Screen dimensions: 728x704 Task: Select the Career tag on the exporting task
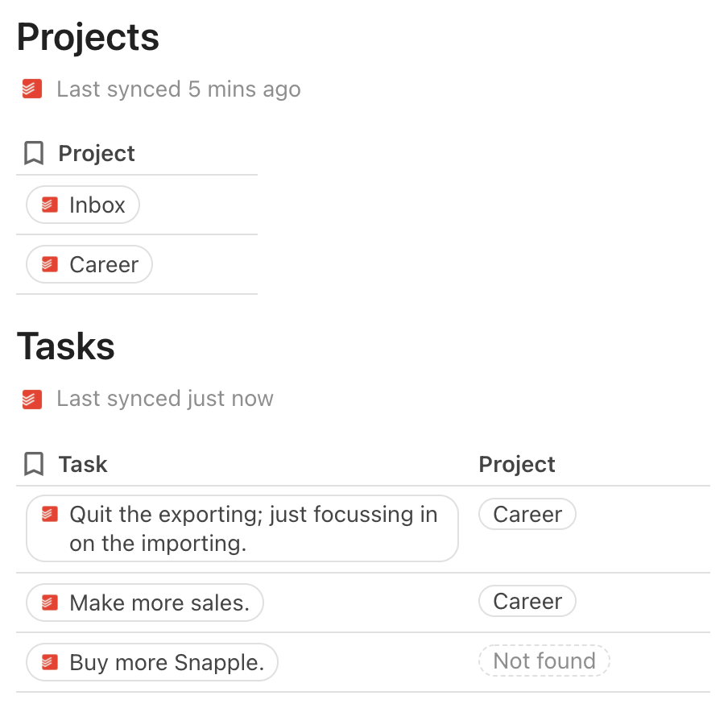[x=527, y=514]
